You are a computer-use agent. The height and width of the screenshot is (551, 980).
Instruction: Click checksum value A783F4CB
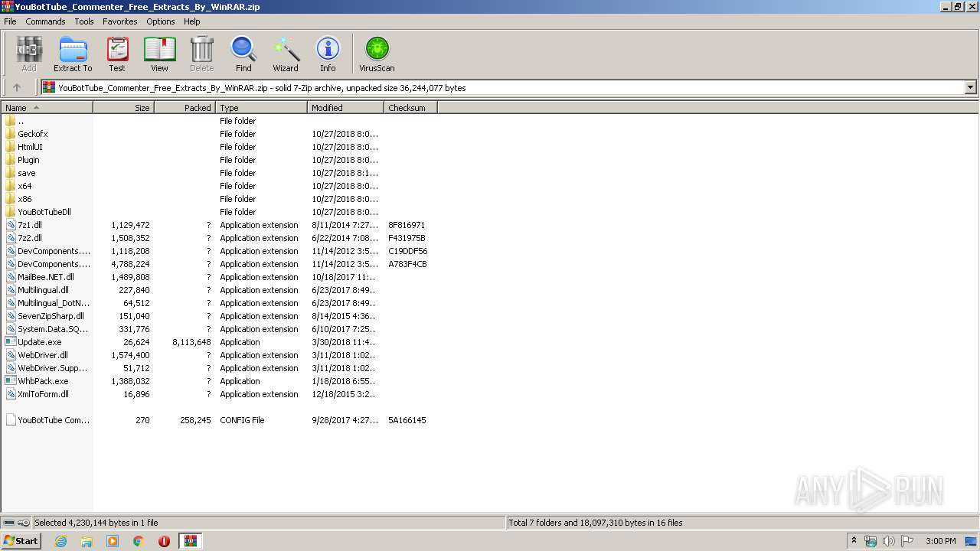click(x=407, y=264)
